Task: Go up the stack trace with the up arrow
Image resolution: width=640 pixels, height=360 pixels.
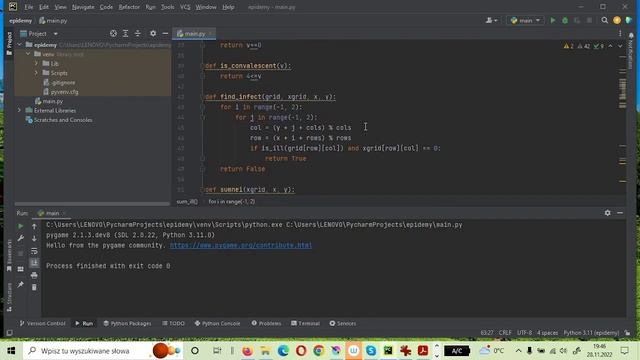Action: [x=34, y=226]
